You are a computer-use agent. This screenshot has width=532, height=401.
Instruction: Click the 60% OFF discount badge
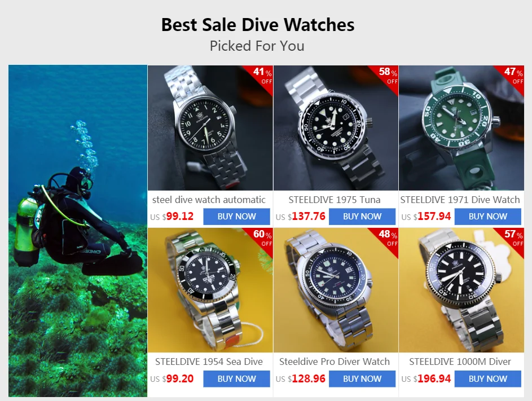(x=262, y=238)
